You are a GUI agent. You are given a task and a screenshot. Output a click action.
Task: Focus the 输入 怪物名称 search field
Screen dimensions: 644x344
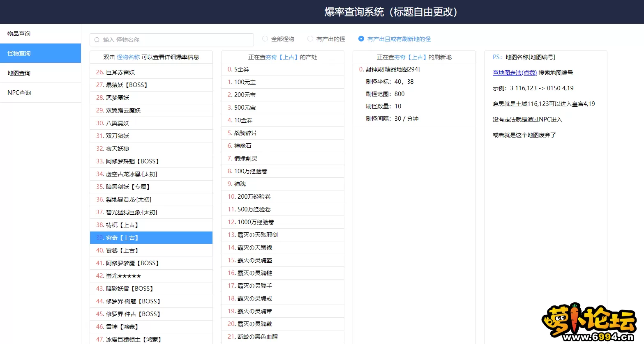172,40
